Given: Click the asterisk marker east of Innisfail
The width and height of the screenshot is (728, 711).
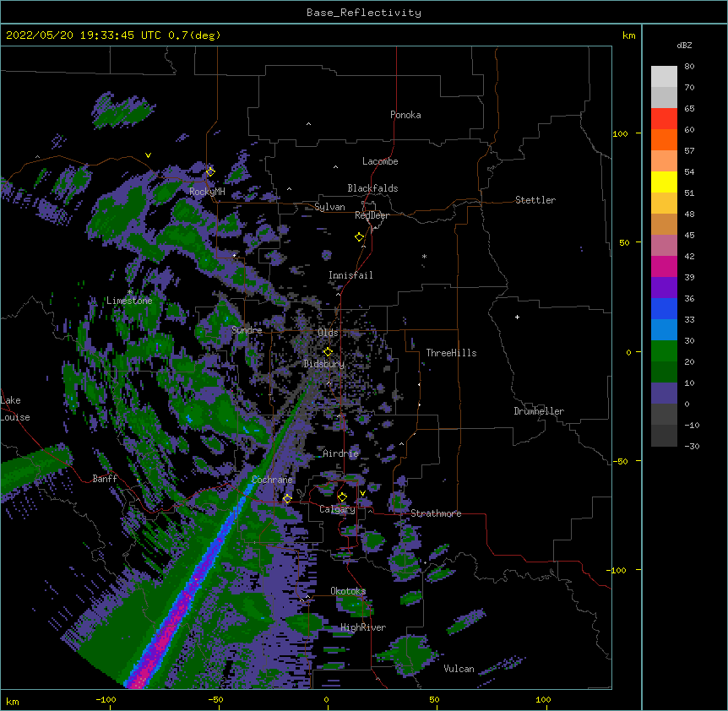Looking at the screenshot, I should (x=424, y=256).
